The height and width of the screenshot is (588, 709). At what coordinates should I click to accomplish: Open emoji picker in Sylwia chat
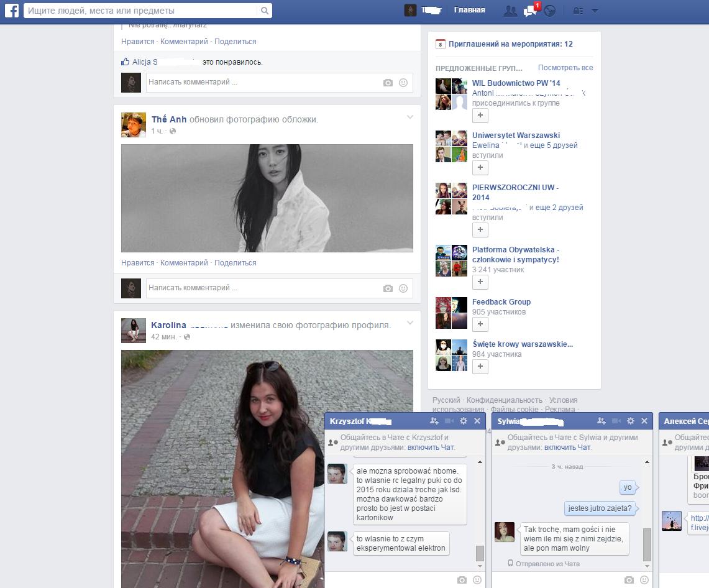644,580
